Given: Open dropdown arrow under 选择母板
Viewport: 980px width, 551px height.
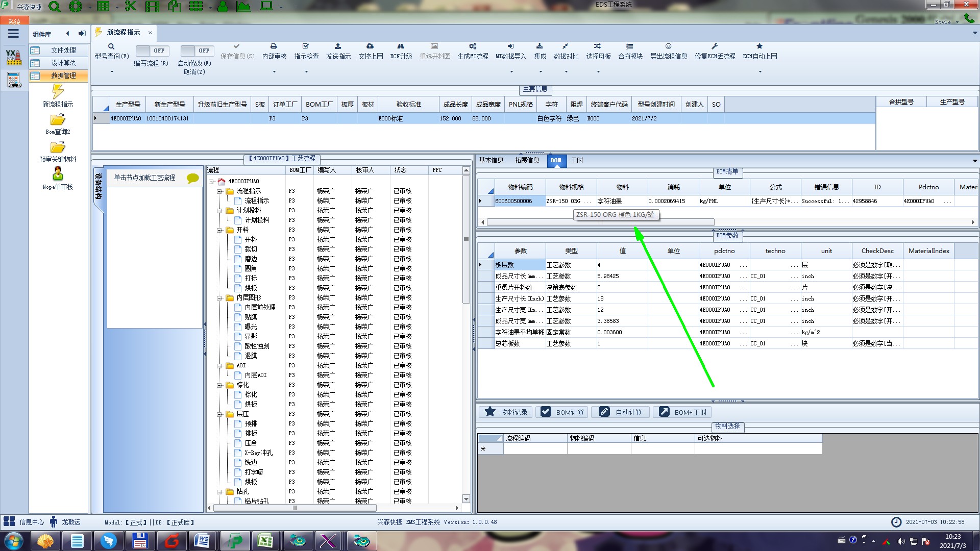Looking at the screenshot, I should 598,72.
